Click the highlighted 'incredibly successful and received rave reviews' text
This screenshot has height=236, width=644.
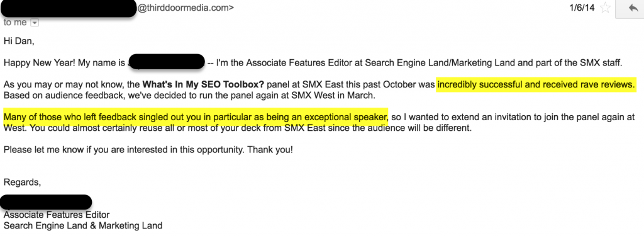pos(536,86)
